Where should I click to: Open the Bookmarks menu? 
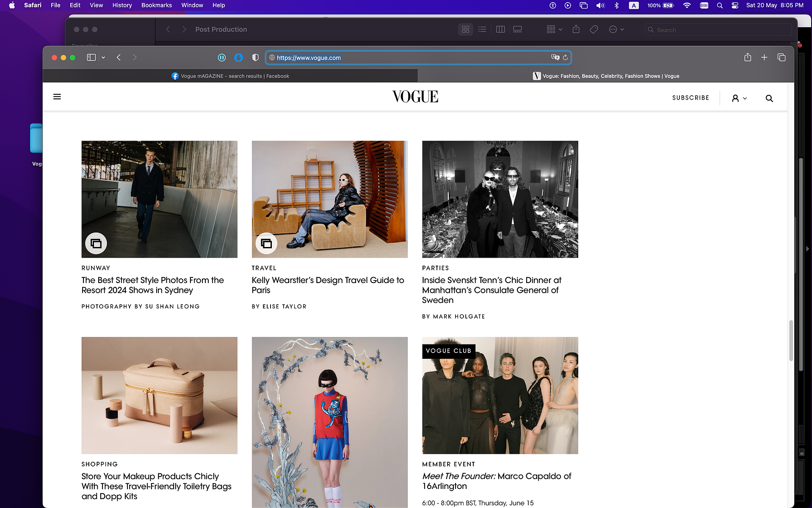tap(157, 5)
